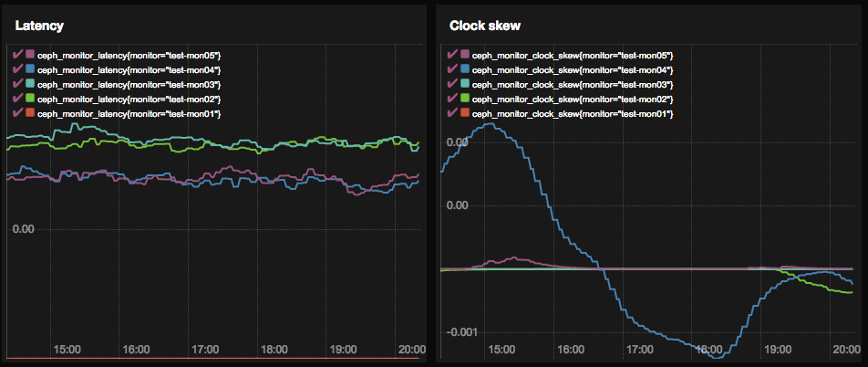Click purple swatch for latency test-mon05
868x367 pixels.
tap(30, 55)
